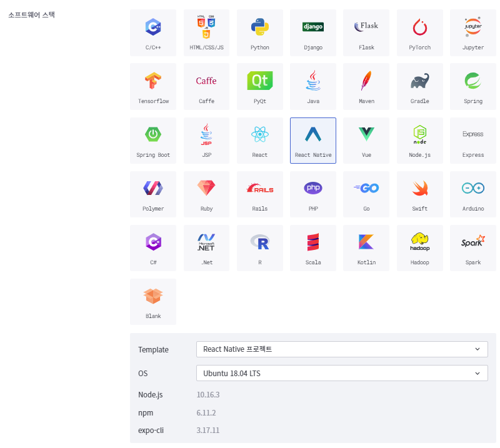This screenshot has height=448, width=500.
Task: Pick the Java stack tile
Action: pyautogui.click(x=313, y=87)
